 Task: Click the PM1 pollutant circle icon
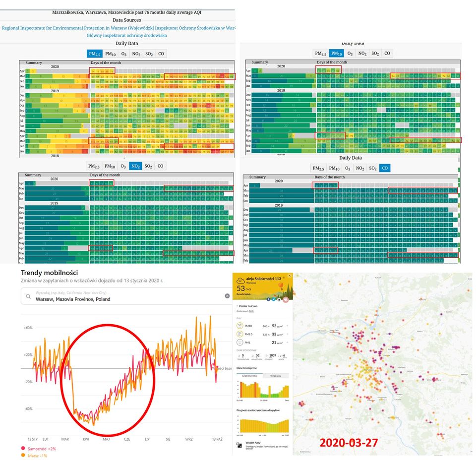240,342
